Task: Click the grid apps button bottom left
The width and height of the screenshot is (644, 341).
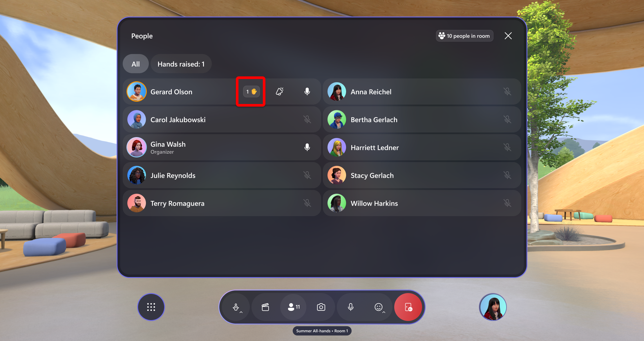Action: pyautogui.click(x=152, y=307)
